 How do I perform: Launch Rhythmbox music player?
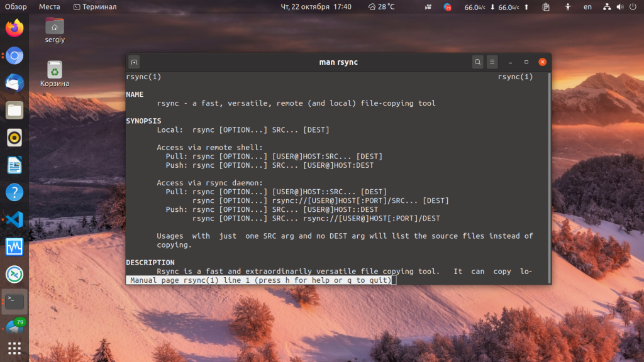(x=14, y=138)
